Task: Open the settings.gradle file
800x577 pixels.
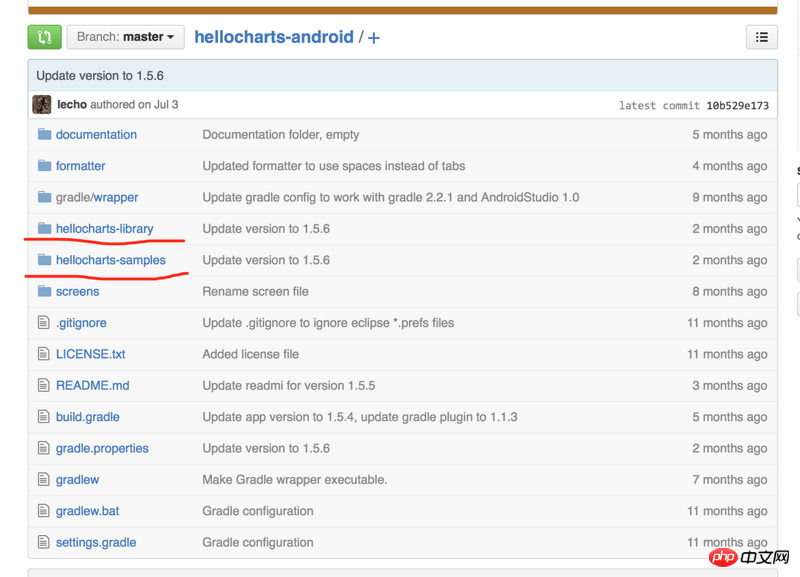Action: click(96, 542)
